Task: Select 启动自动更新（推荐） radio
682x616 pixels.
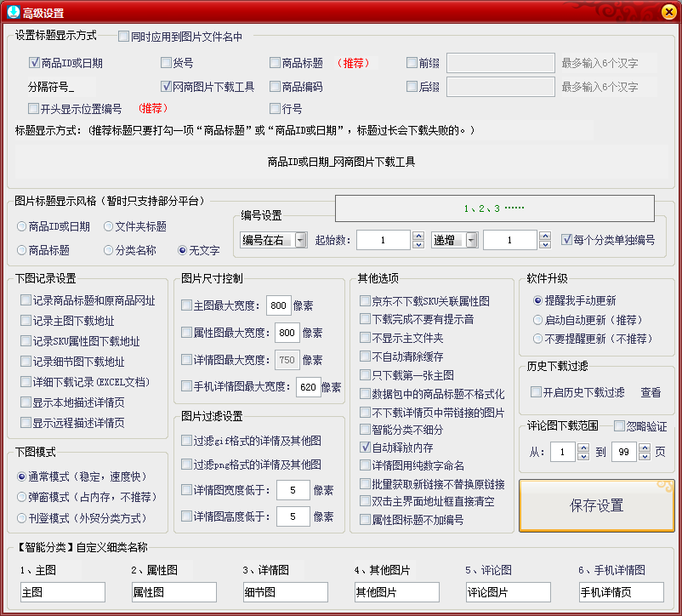Action: click(537, 320)
